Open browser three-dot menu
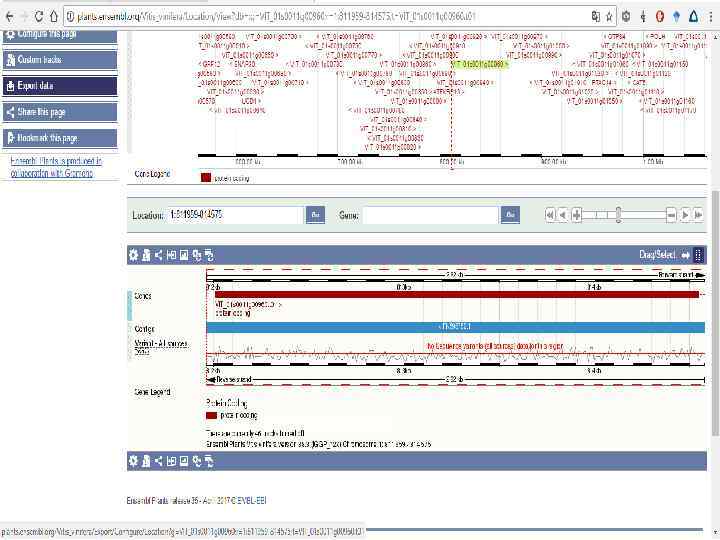 (x=711, y=17)
